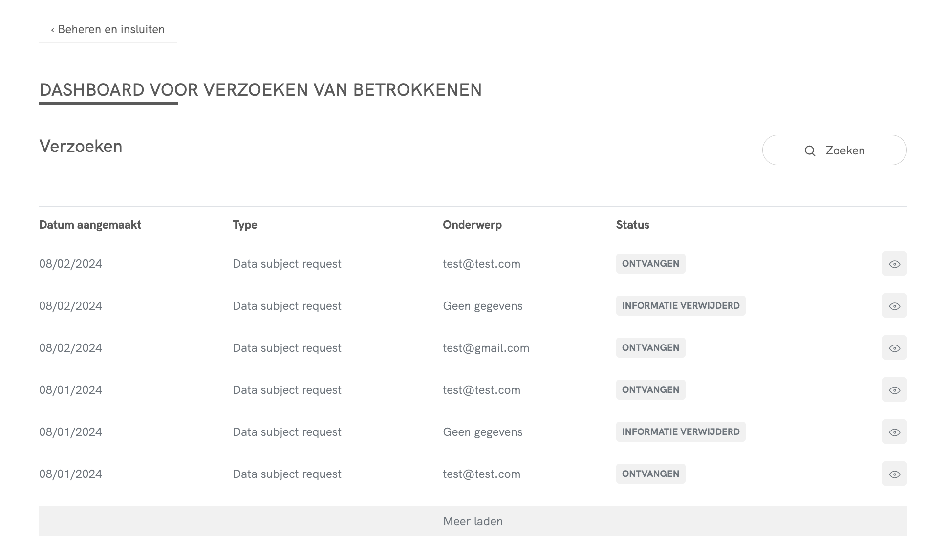This screenshot has height=560, width=947.
Task: Click the Status column header
Action: [632, 225]
